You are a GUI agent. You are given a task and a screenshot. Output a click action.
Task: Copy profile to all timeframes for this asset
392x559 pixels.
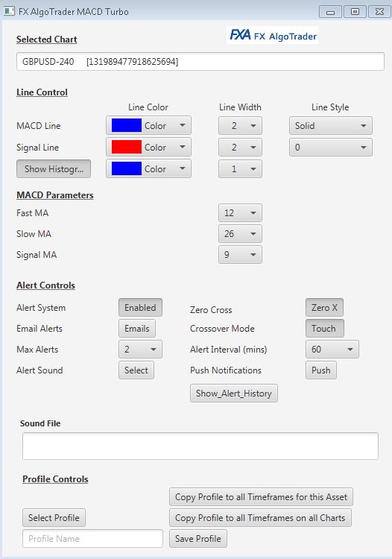(x=262, y=497)
